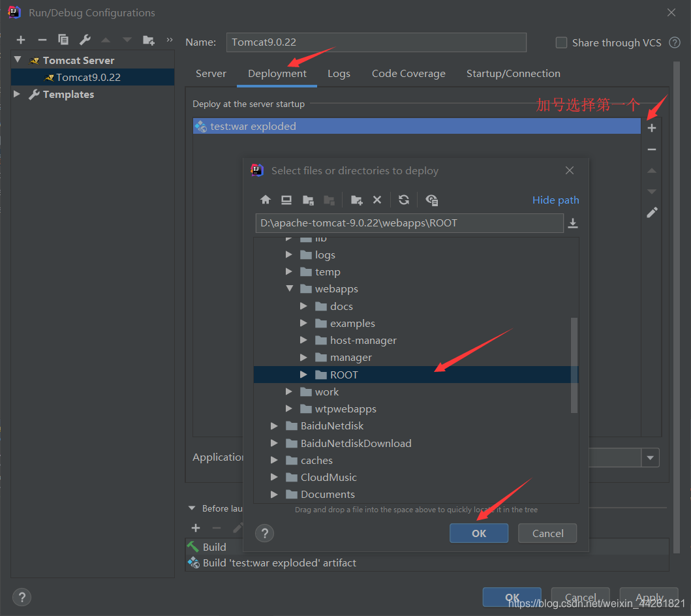Select host-manager folder

click(x=363, y=340)
